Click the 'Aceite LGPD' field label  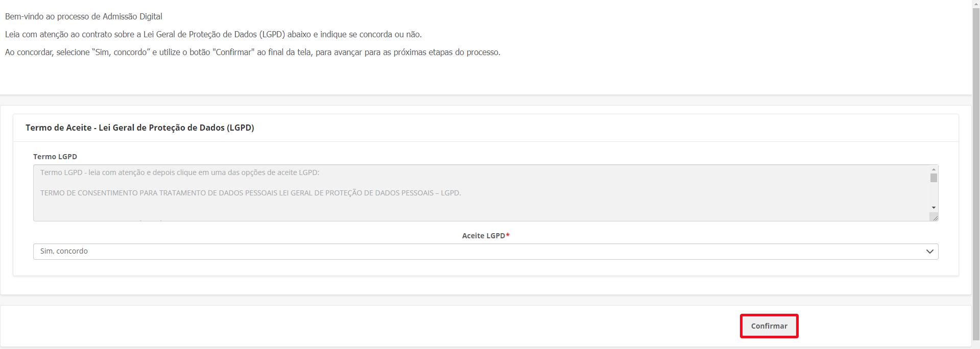pyautogui.click(x=483, y=236)
